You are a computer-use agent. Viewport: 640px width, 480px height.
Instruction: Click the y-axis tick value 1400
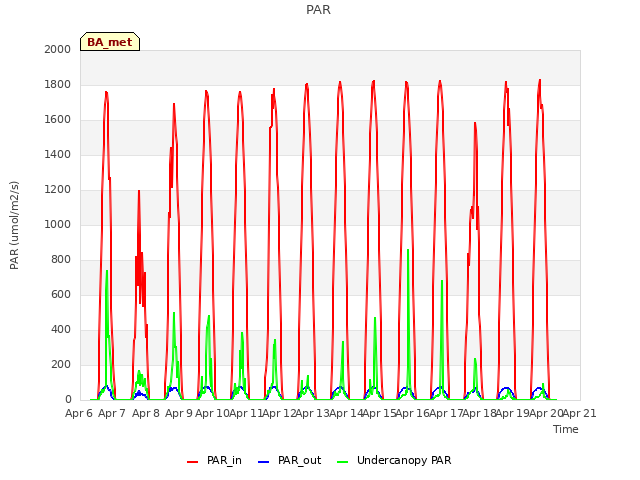(x=58, y=154)
